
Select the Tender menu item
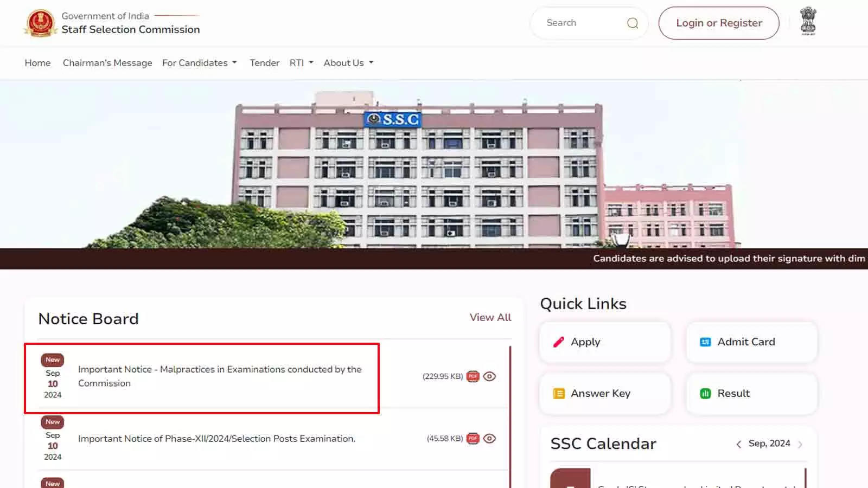tap(264, 63)
